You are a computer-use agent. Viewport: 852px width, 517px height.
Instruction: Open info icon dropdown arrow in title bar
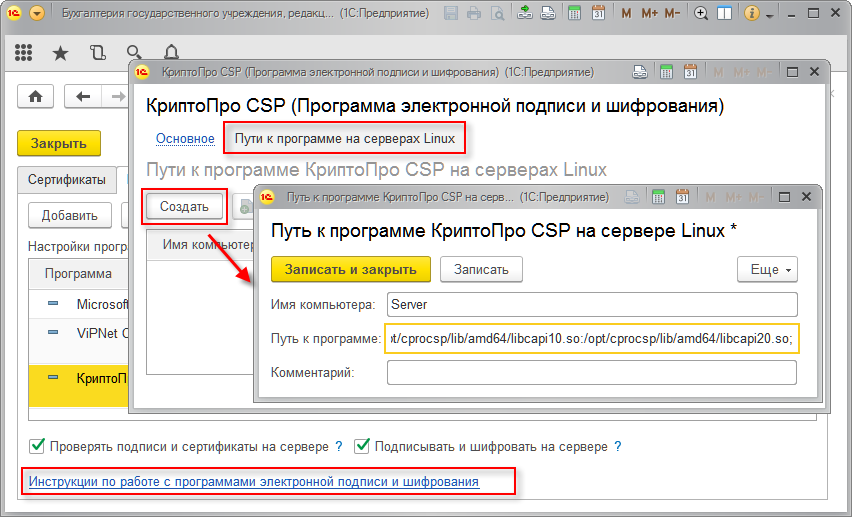[769, 15]
